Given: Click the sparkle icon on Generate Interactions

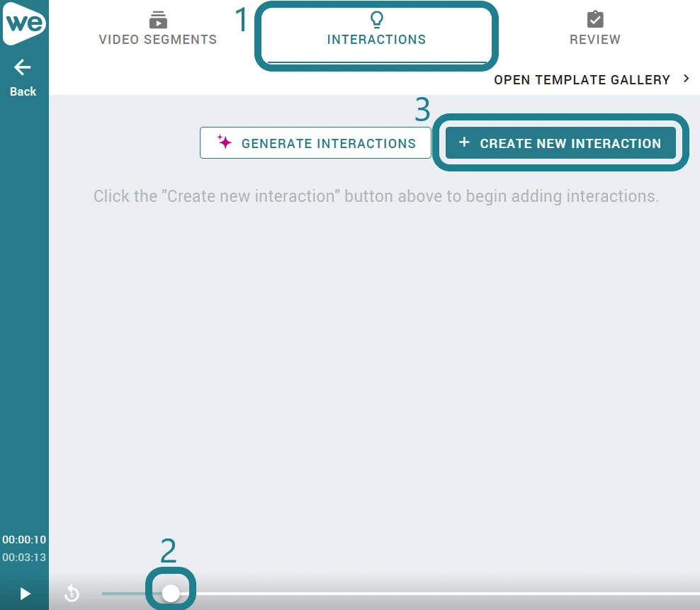Looking at the screenshot, I should click(225, 142).
